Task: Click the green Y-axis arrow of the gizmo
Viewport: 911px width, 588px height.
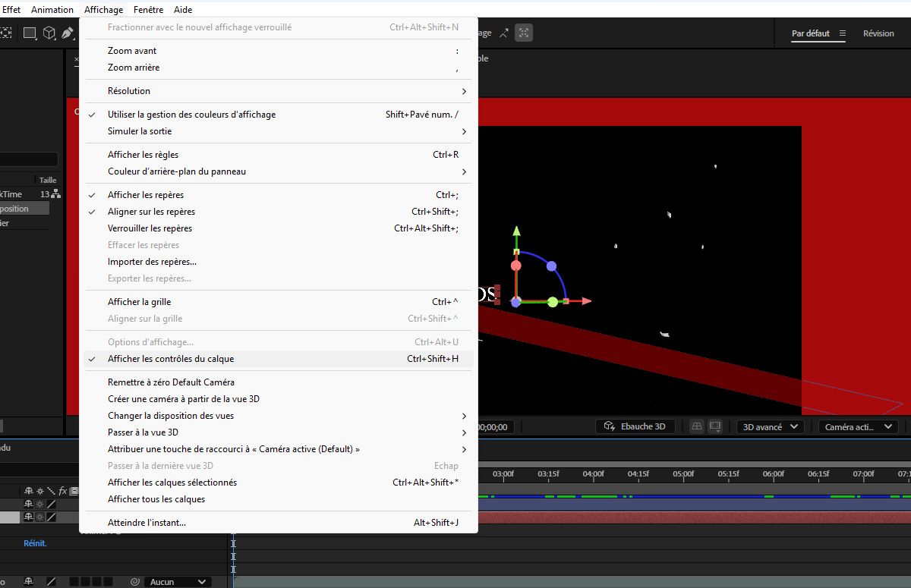Action: coord(516,232)
